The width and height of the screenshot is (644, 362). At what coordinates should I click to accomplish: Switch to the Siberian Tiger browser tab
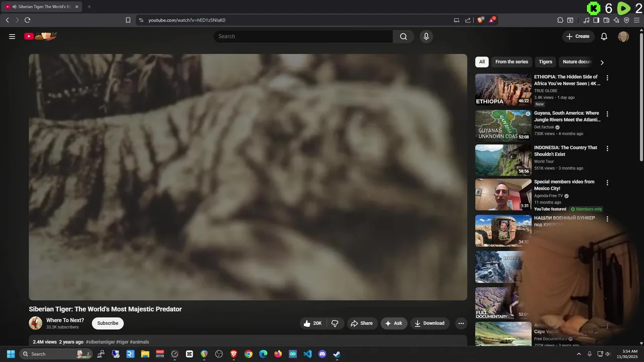point(42,7)
